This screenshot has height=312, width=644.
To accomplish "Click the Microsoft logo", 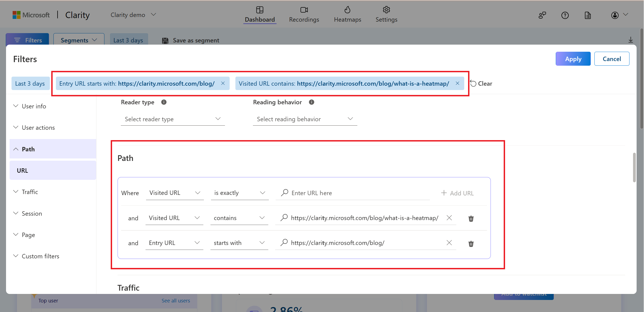I will tap(31, 15).
